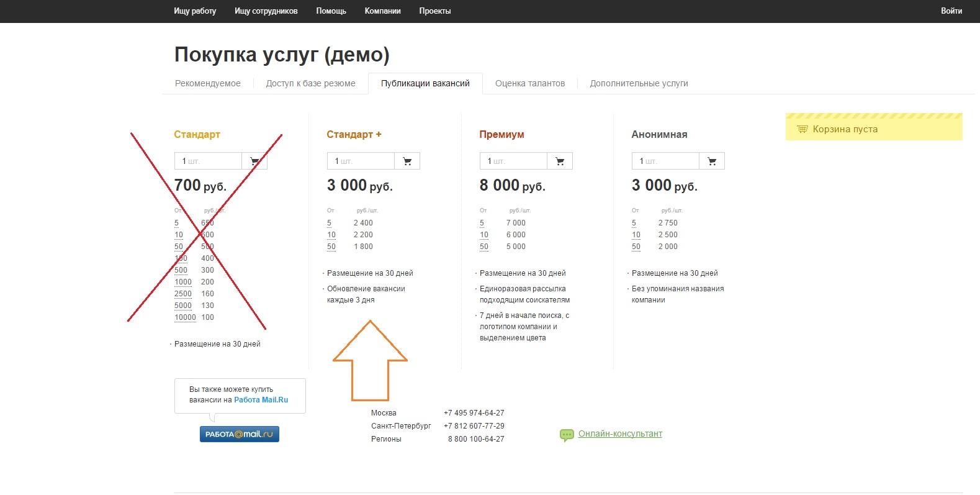The image size is (980, 495).
Task: Click the cart icon under Стандарт +
Action: (407, 161)
